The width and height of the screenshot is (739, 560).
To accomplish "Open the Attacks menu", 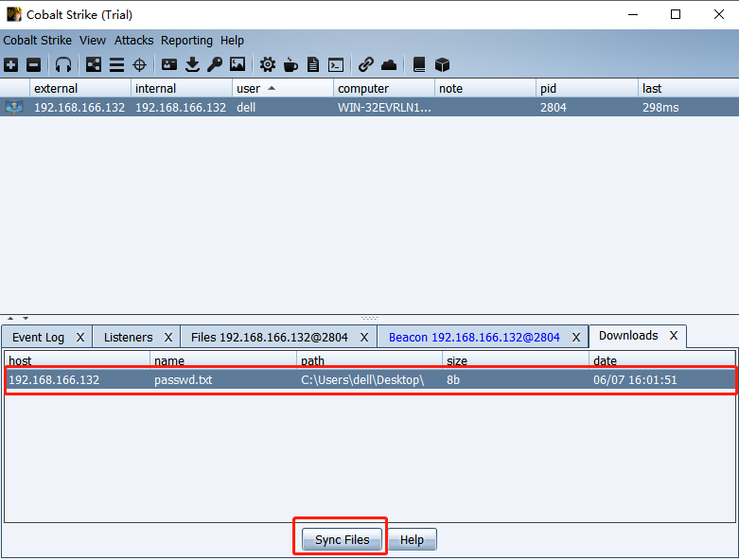I will pyautogui.click(x=133, y=41).
